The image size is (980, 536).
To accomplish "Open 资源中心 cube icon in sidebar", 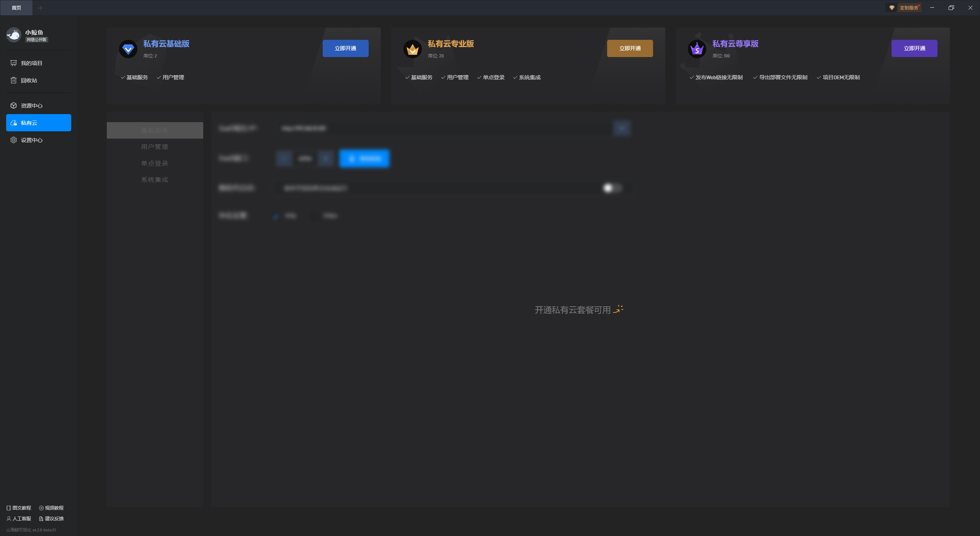I will [x=14, y=106].
